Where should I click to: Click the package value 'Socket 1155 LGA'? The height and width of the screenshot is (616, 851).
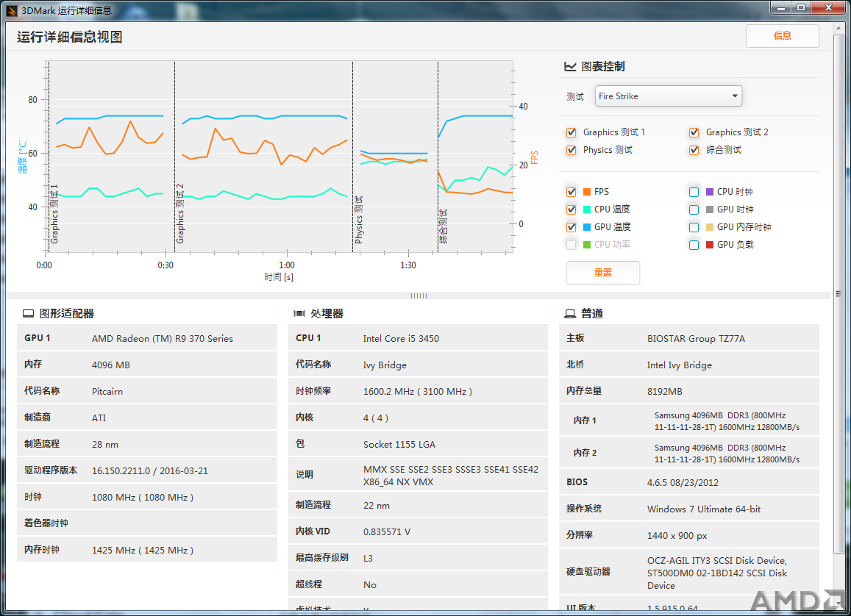pyautogui.click(x=399, y=445)
